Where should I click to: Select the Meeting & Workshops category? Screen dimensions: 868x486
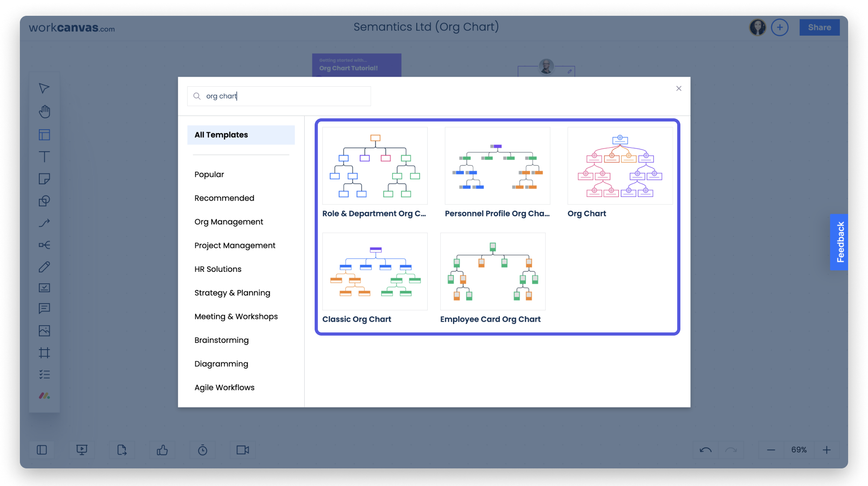click(x=236, y=317)
